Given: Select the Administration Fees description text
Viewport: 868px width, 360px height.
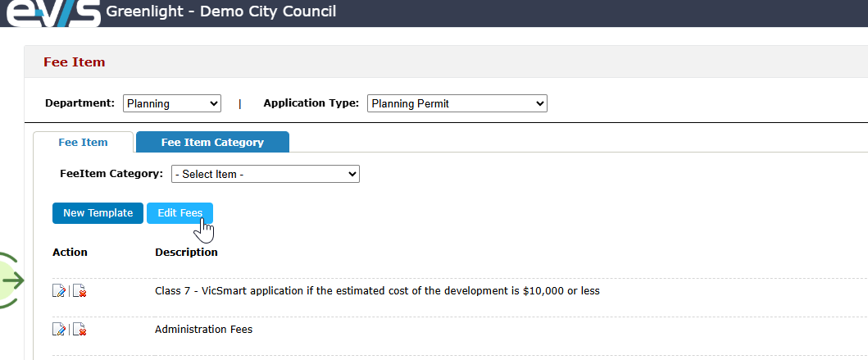Looking at the screenshot, I should (x=204, y=330).
